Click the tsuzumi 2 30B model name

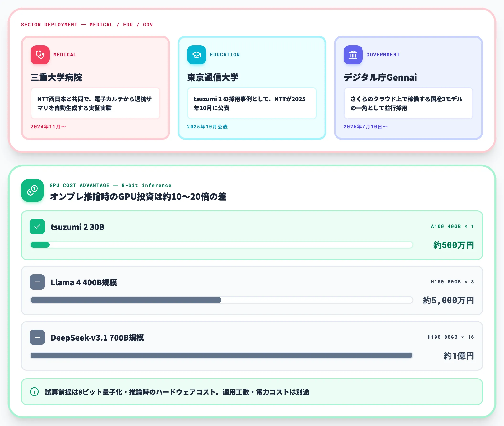tap(78, 227)
